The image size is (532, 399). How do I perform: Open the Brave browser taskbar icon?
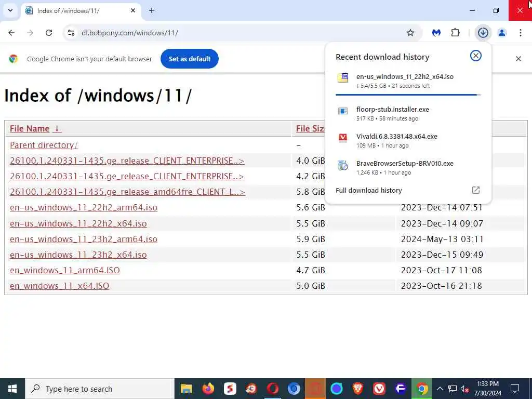click(357, 389)
